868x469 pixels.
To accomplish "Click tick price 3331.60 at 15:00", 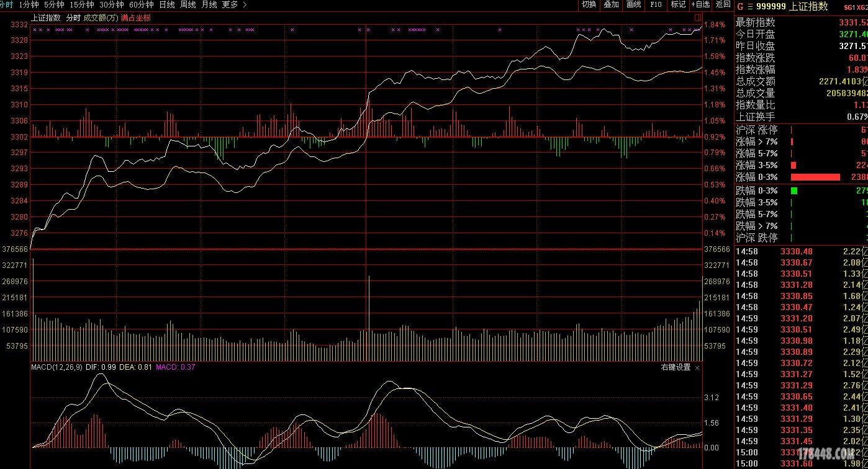I will tap(797, 463).
